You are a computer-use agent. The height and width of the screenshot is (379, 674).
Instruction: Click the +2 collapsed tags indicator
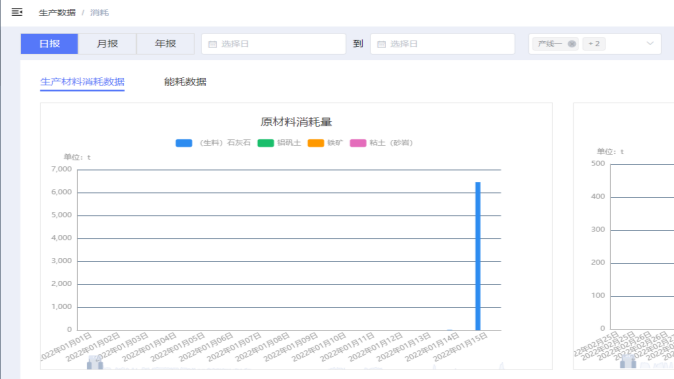[x=594, y=43]
